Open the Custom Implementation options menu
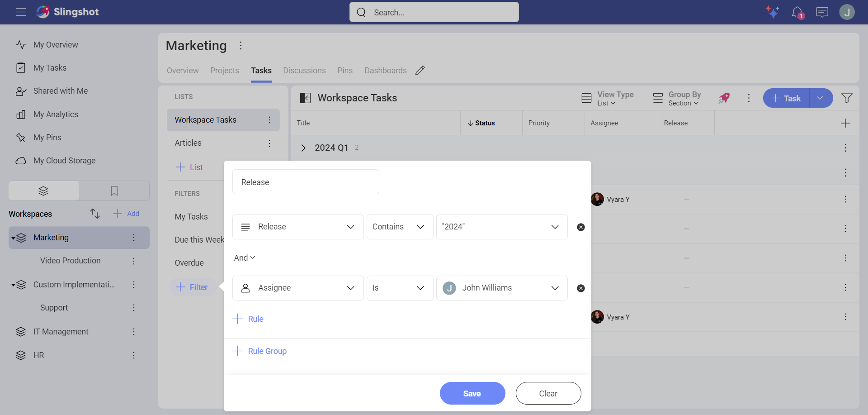This screenshot has height=415, width=868. [134, 285]
